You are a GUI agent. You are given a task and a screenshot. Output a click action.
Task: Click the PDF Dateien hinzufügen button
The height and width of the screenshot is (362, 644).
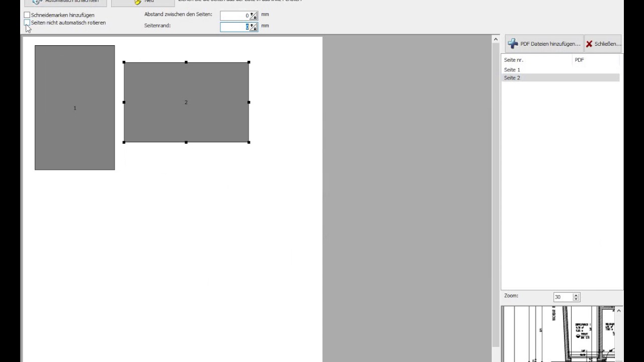coord(544,44)
